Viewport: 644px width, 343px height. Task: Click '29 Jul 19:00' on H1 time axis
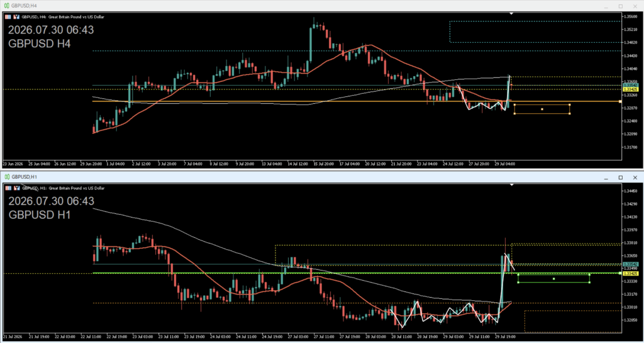tap(505, 335)
